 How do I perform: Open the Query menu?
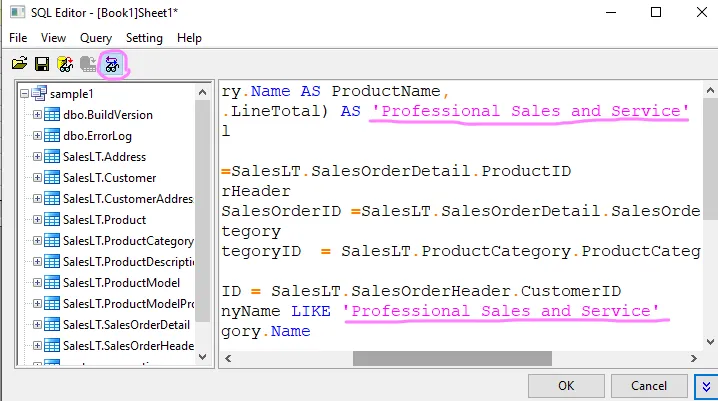point(96,38)
